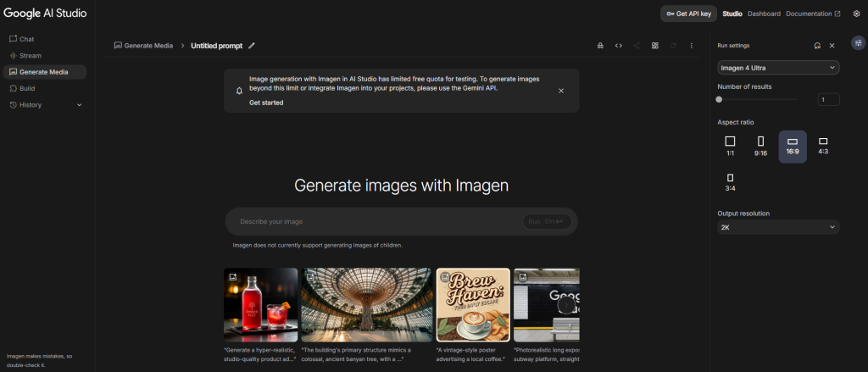
Task: Click the compare mode grid icon
Action: pyautogui.click(x=655, y=46)
